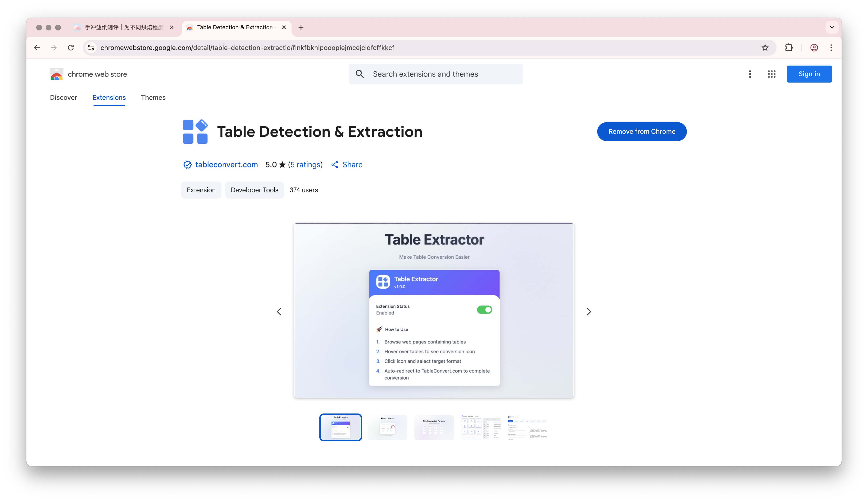
Task: Open the tableconvert.com developer link
Action: click(226, 164)
